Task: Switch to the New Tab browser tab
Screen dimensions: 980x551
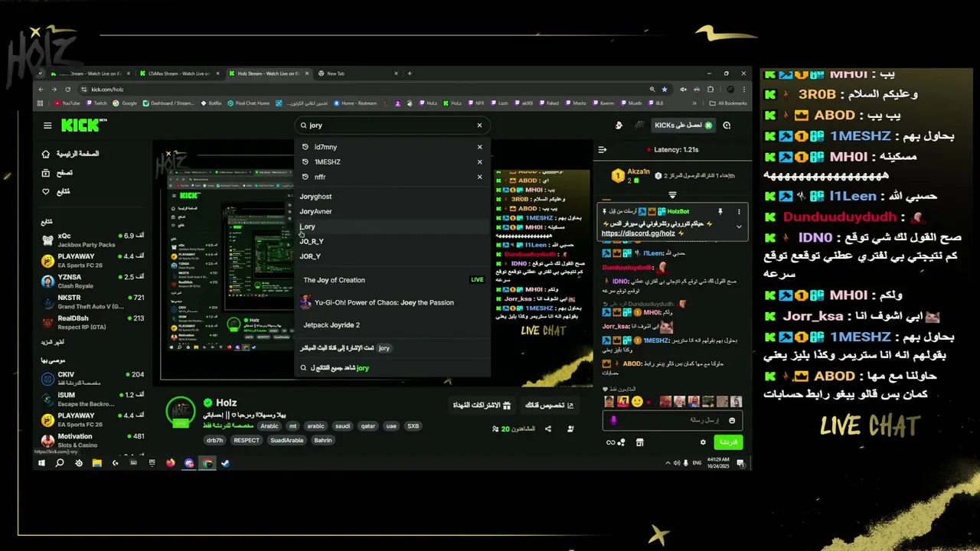Action: tap(357, 73)
